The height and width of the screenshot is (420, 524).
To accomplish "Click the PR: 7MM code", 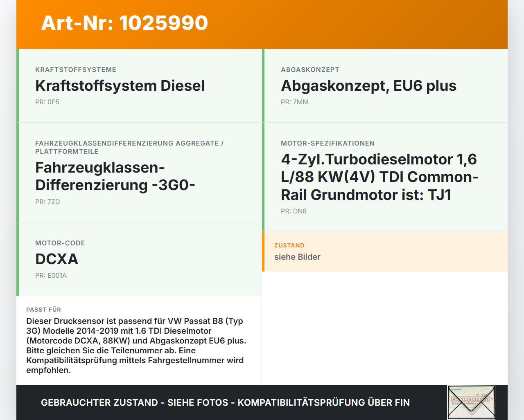I will (295, 102).
